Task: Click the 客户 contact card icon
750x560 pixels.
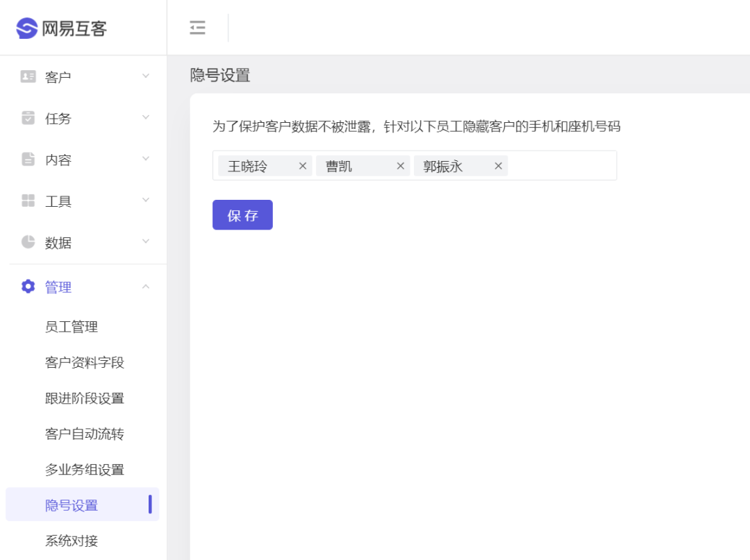Action: [28, 76]
